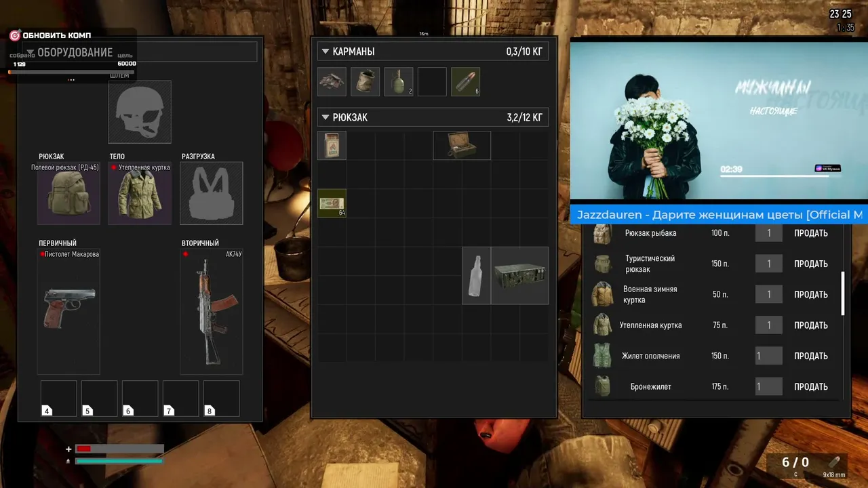This screenshot has height=488, width=868.
Task: Pick the green metal crate in backpack
Action: (x=519, y=275)
